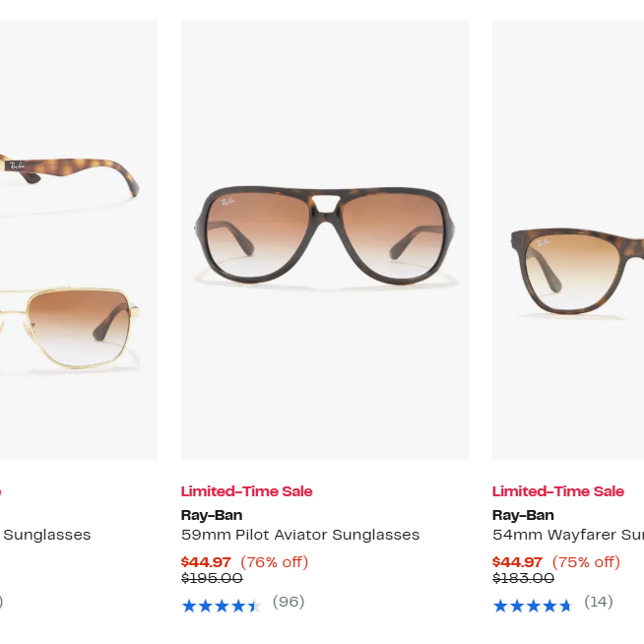Click the crossed-out $195.00 original price
The width and height of the screenshot is (644, 644).
coord(212,579)
